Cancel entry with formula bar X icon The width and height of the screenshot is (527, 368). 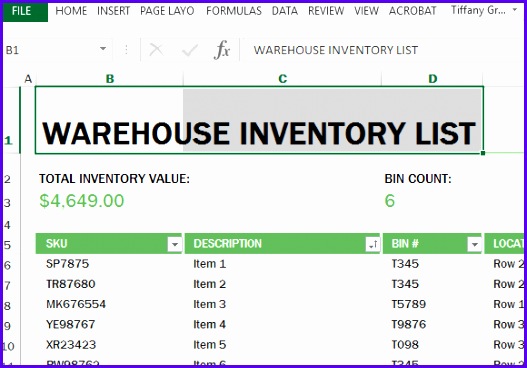156,50
